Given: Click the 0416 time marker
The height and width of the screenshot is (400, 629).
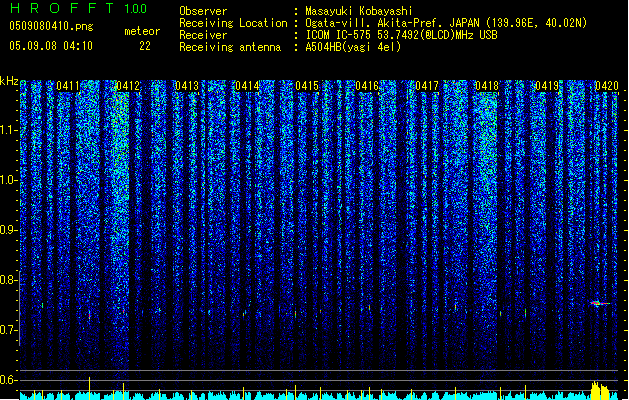Looking at the screenshot, I should tap(367, 86).
